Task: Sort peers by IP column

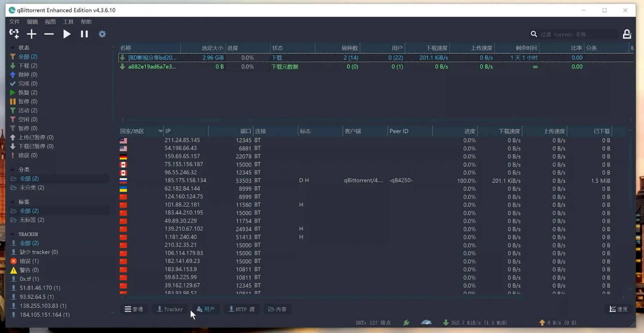Action: (x=186, y=131)
